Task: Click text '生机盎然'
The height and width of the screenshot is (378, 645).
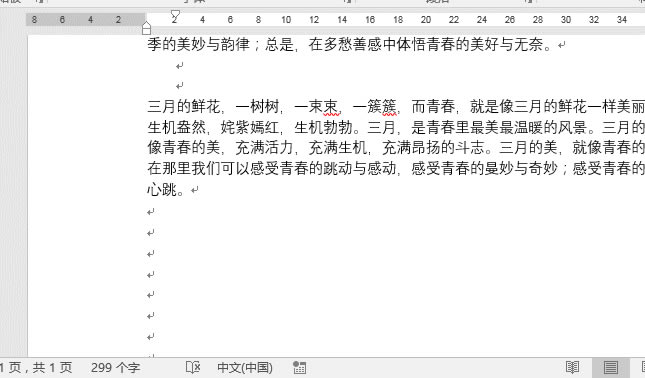Action: (x=176, y=128)
